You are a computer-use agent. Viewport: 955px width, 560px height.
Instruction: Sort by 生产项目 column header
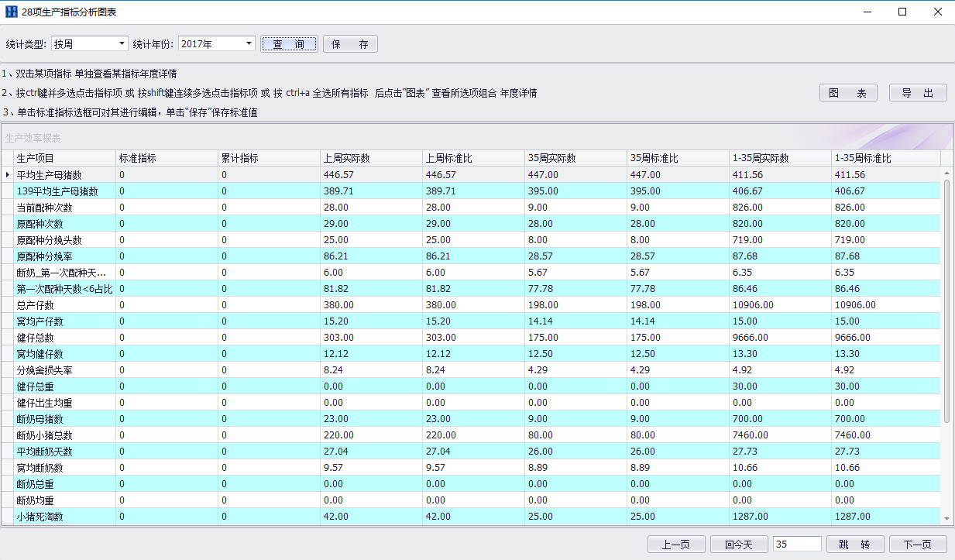(65, 158)
